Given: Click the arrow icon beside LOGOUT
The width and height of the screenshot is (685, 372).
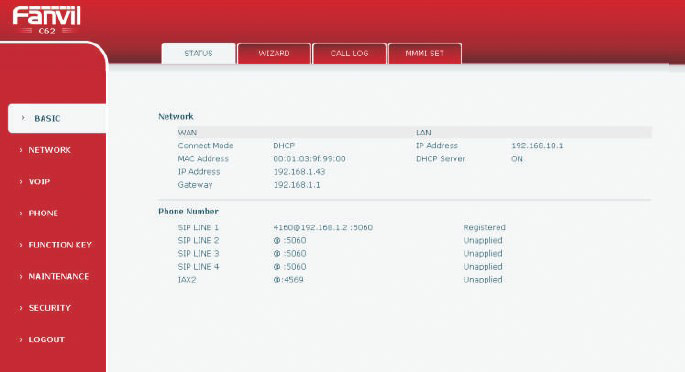Looking at the screenshot, I should 21,339.
